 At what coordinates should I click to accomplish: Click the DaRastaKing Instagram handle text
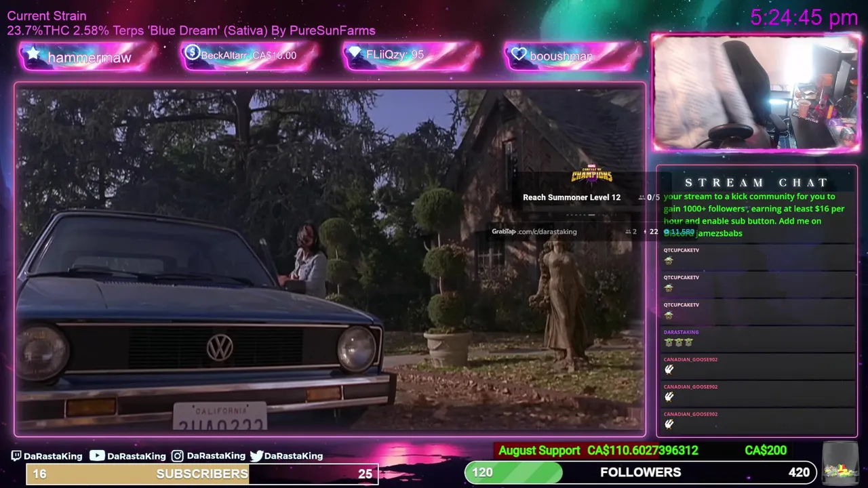tap(216, 456)
